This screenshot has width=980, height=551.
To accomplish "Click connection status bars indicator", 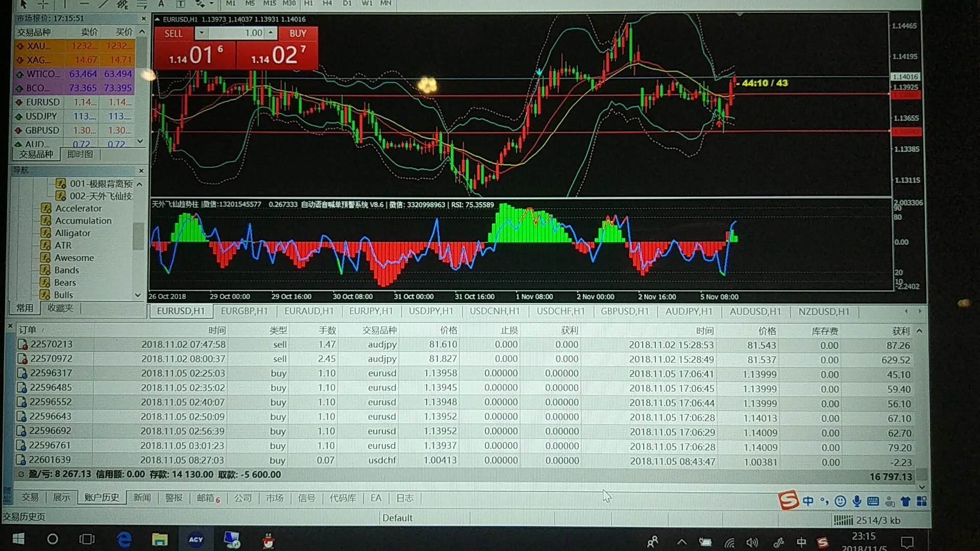I will point(843,520).
